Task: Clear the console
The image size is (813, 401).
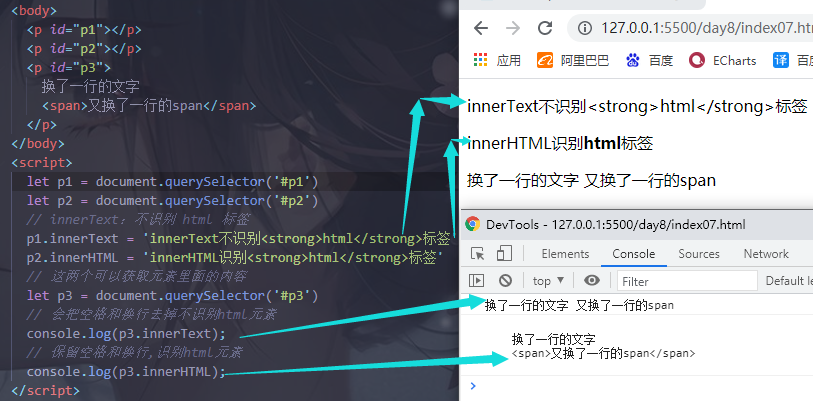Action: point(506,281)
